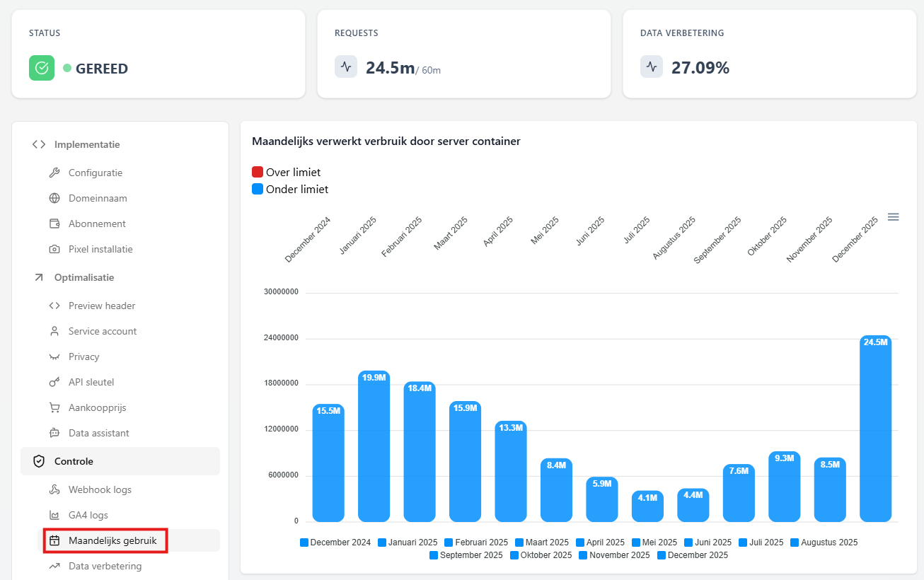The width and height of the screenshot is (924, 580).
Task: Go to the Data verbetering link
Action: (x=105, y=566)
